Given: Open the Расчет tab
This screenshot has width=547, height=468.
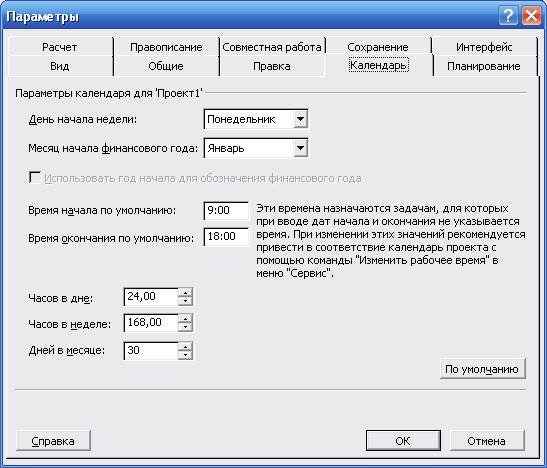Looking at the screenshot, I should point(60,47).
